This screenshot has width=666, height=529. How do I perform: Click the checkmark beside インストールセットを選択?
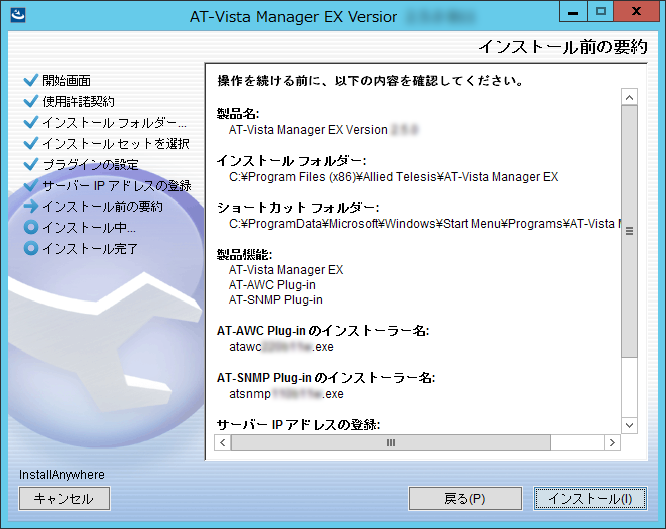[31, 143]
